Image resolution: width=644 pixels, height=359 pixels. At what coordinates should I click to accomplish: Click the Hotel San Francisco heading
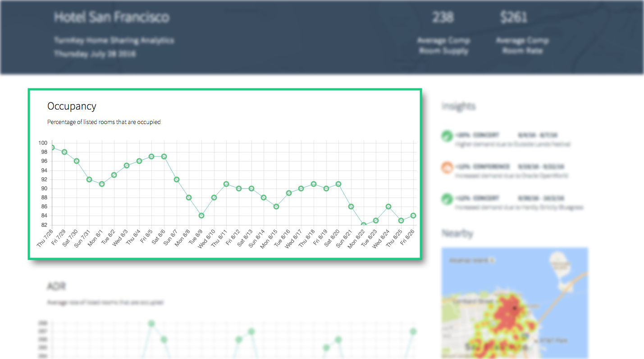tap(112, 17)
